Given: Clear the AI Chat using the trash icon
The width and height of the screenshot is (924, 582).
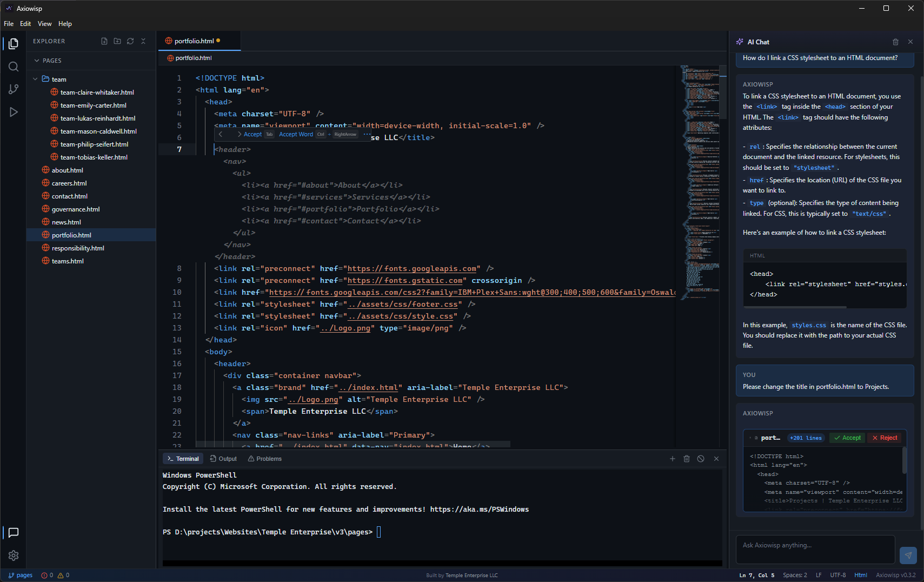Looking at the screenshot, I should [x=895, y=42].
